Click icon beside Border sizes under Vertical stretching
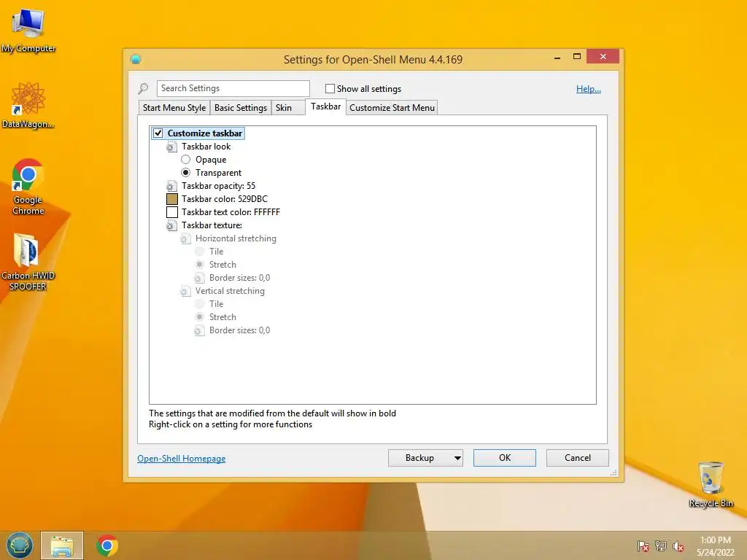The image size is (747, 560). pos(199,330)
